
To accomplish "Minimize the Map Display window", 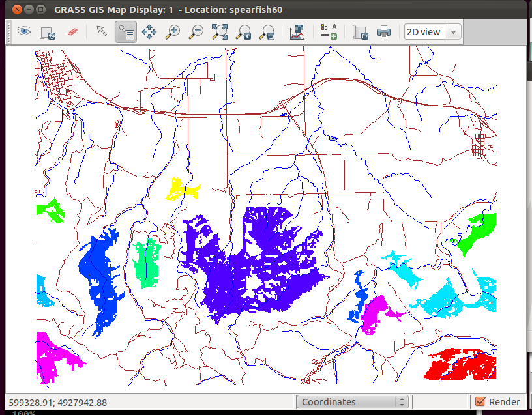I will (29, 10).
